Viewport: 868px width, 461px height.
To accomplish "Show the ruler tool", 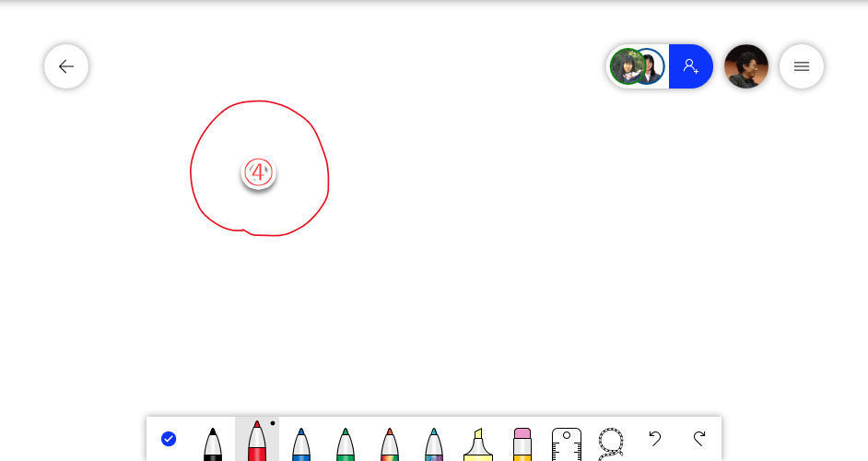I will [567, 443].
